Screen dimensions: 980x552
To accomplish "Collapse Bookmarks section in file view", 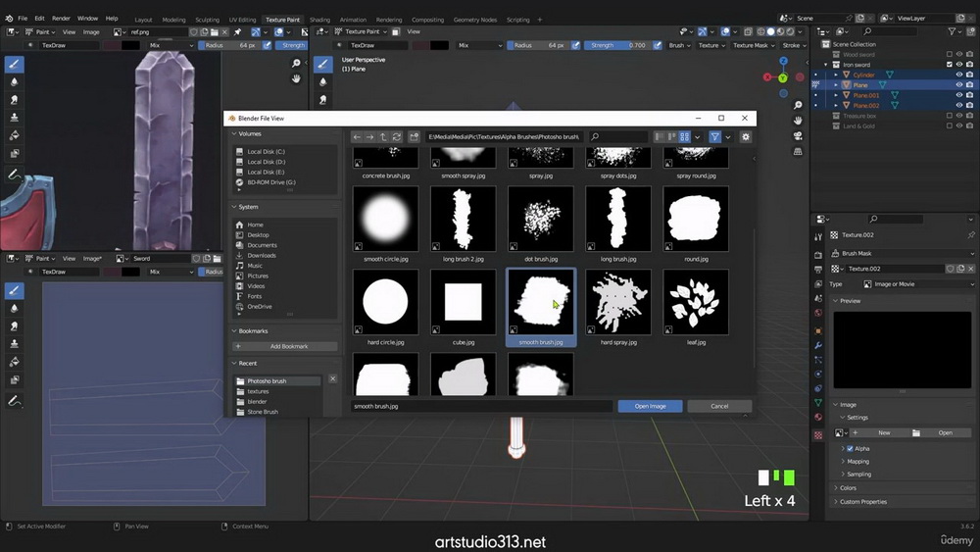I will tap(234, 330).
